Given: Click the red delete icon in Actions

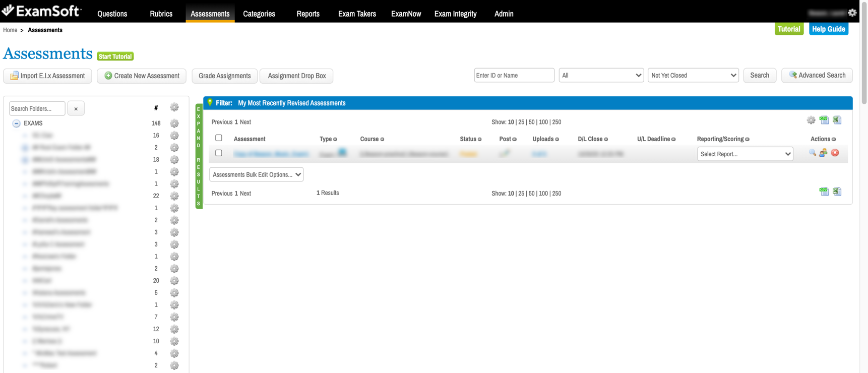Looking at the screenshot, I should [x=835, y=153].
